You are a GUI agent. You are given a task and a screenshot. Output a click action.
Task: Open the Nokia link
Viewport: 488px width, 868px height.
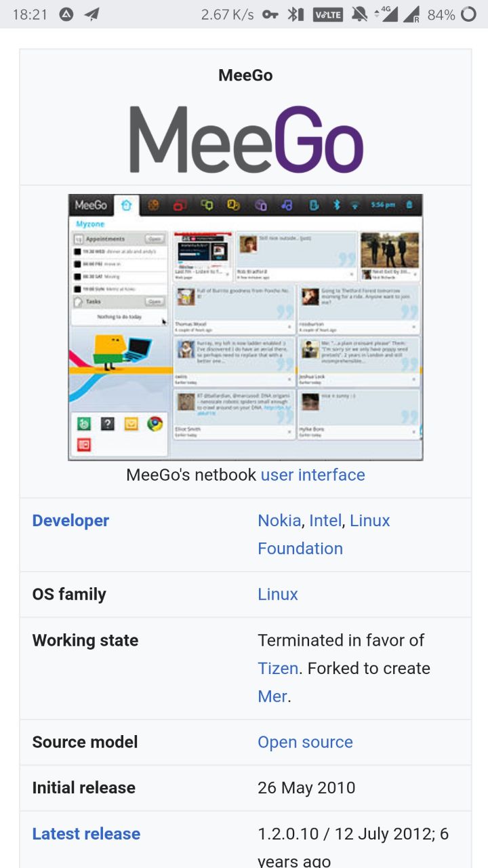[x=279, y=521]
